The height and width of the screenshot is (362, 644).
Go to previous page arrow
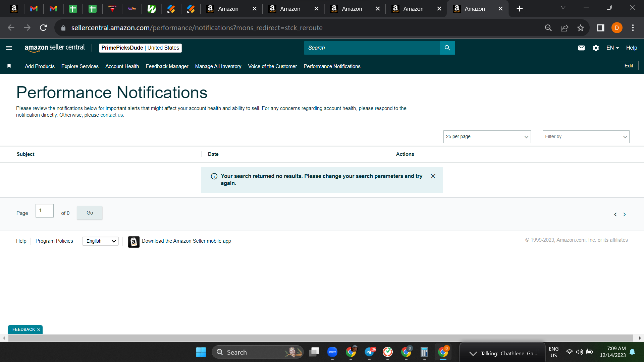(x=615, y=215)
